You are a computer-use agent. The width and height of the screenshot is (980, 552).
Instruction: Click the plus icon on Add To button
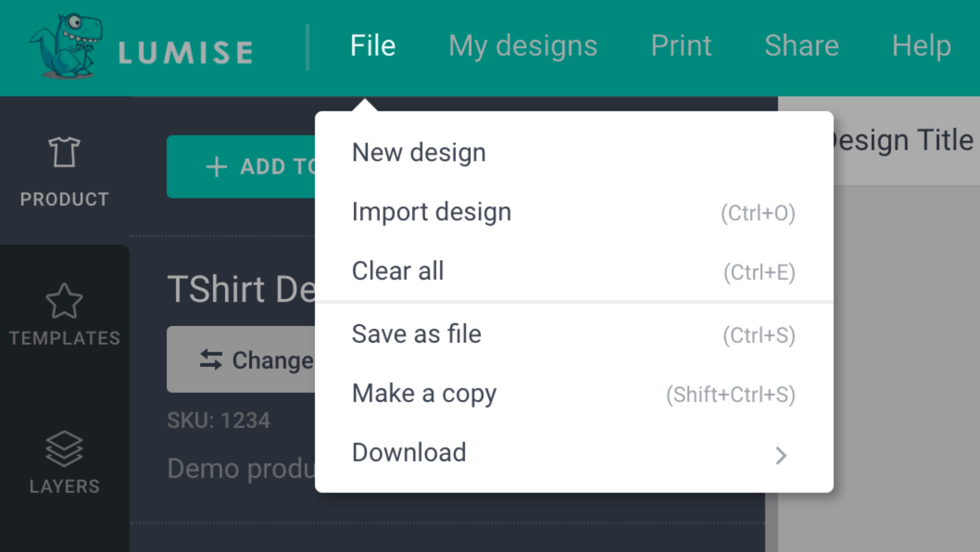tap(216, 167)
